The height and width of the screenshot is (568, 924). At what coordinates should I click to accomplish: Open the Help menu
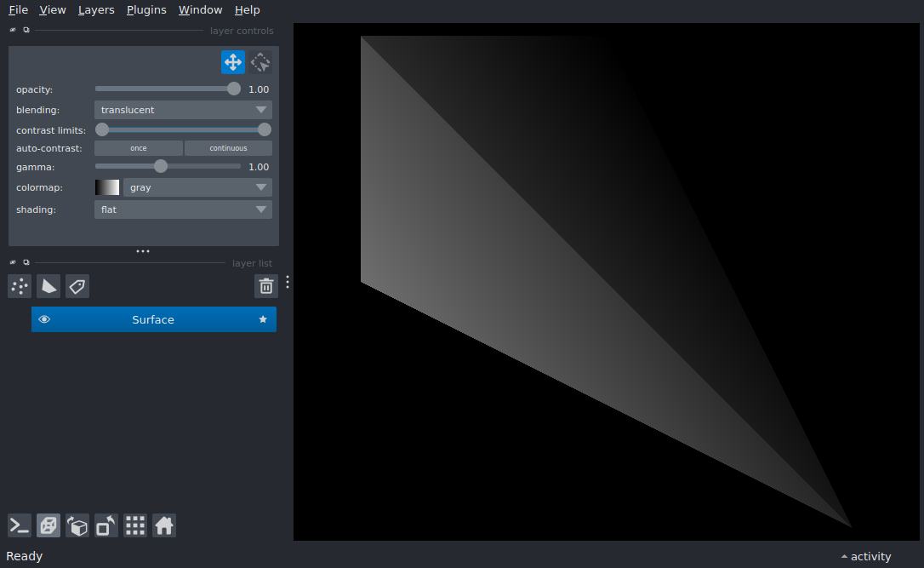[247, 10]
